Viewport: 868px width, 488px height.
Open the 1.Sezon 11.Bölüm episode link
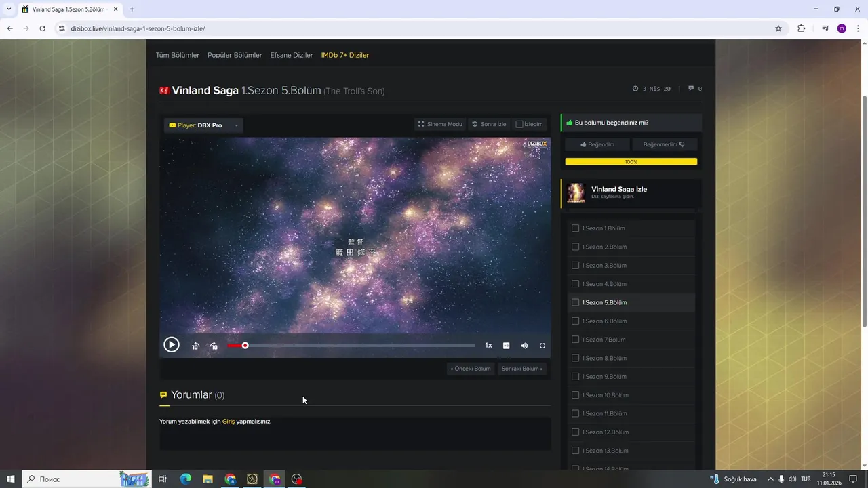(x=604, y=413)
